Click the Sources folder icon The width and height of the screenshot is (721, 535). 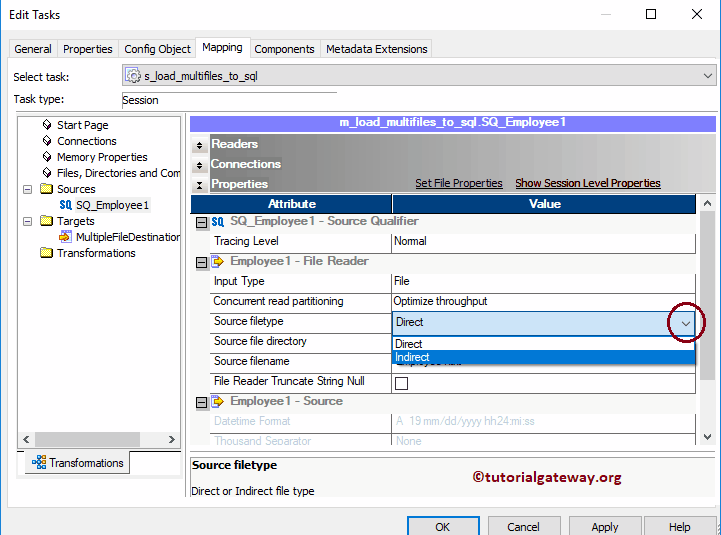[46, 189]
